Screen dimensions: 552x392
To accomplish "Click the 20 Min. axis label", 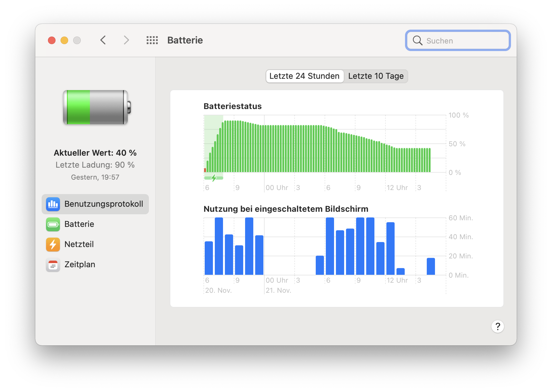I will (461, 256).
